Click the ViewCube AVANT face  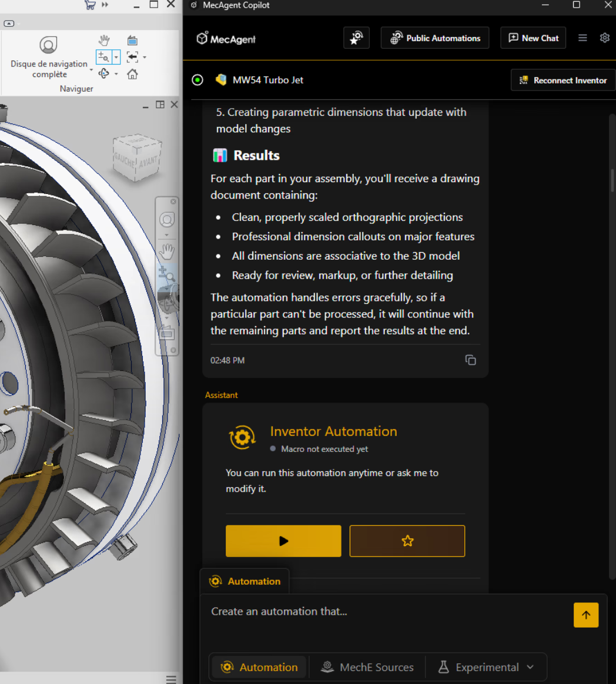coord(148,162)
